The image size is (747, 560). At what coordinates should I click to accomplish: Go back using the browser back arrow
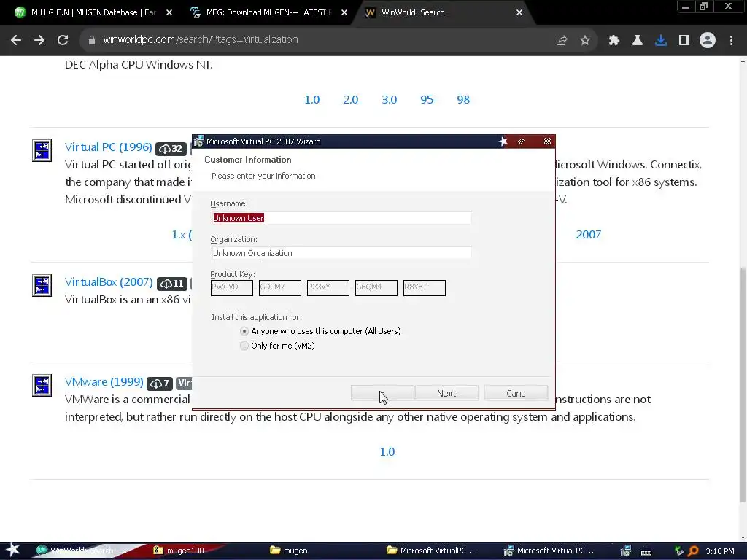point(16,41)
